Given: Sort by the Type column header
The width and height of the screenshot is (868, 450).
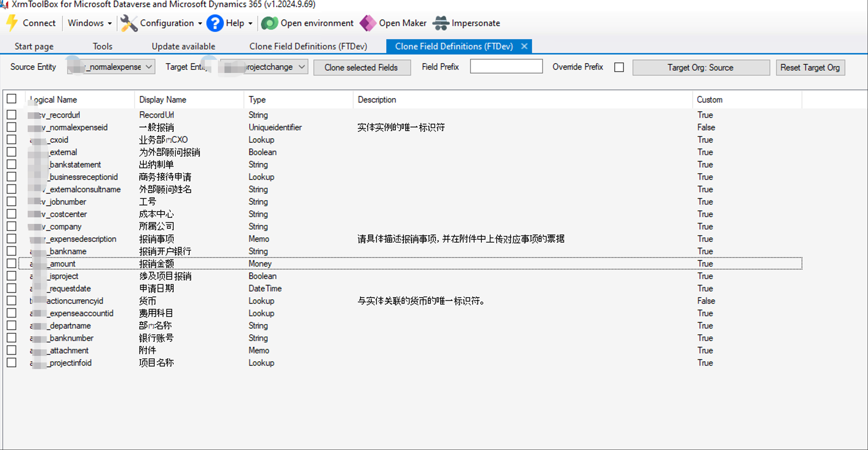Looking at the screenshot, I should [298, 100].
